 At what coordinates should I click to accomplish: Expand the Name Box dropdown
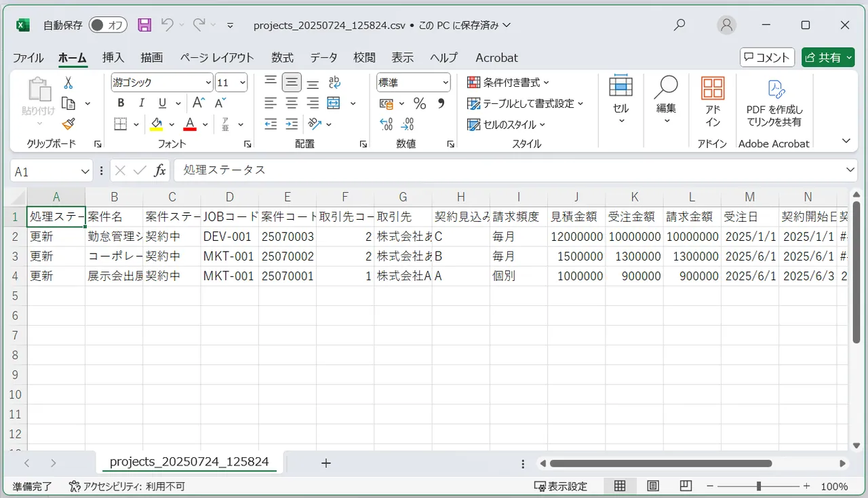pos(85,172)
